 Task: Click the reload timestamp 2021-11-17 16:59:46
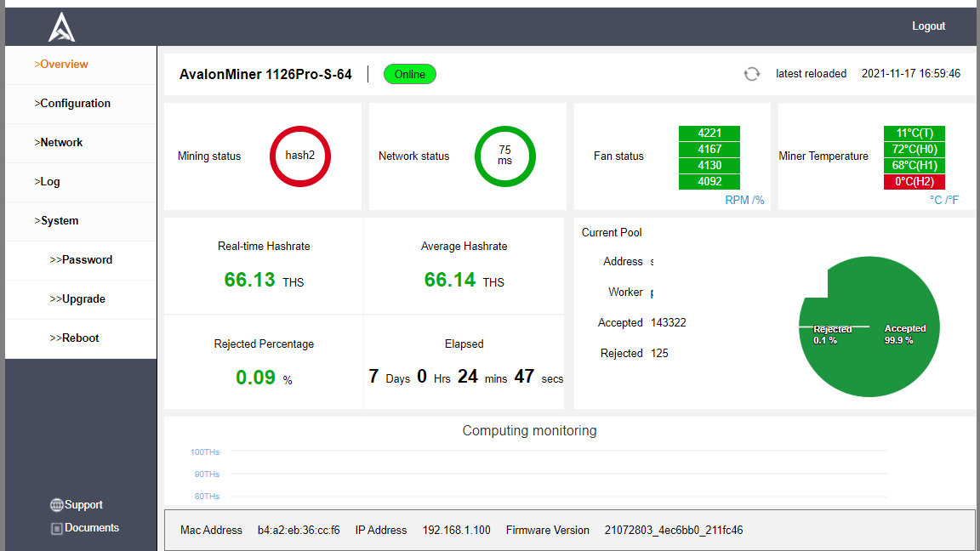click(x=910, y=74)
